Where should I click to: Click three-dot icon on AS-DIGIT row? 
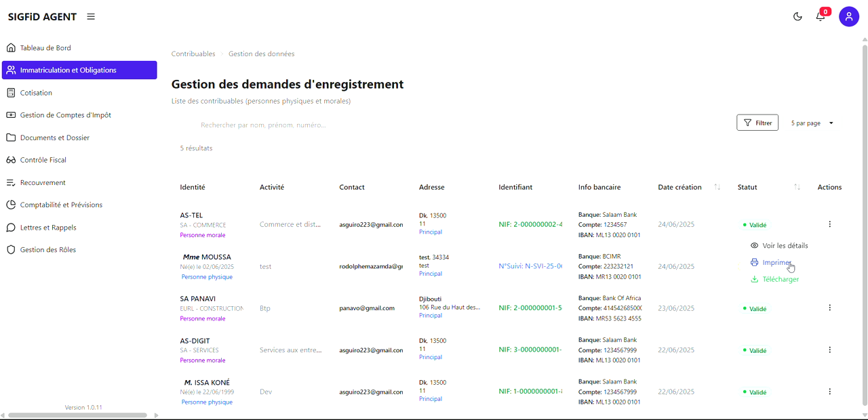pyautogui.click(x=829, y=350)
